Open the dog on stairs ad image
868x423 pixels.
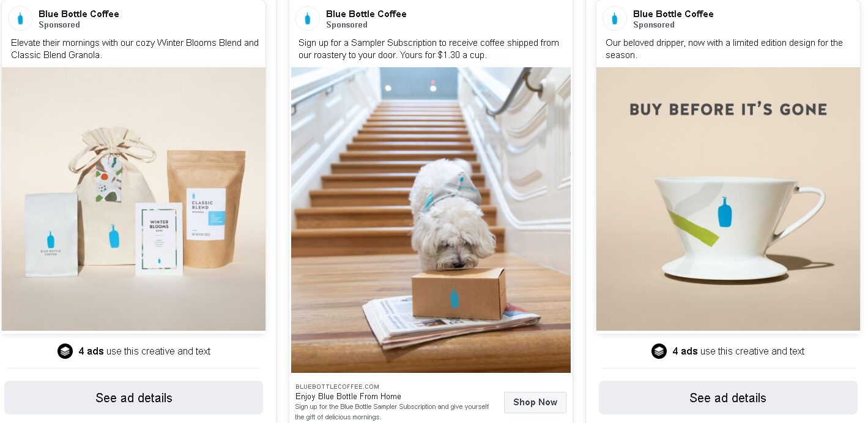(x=431, y=220)
